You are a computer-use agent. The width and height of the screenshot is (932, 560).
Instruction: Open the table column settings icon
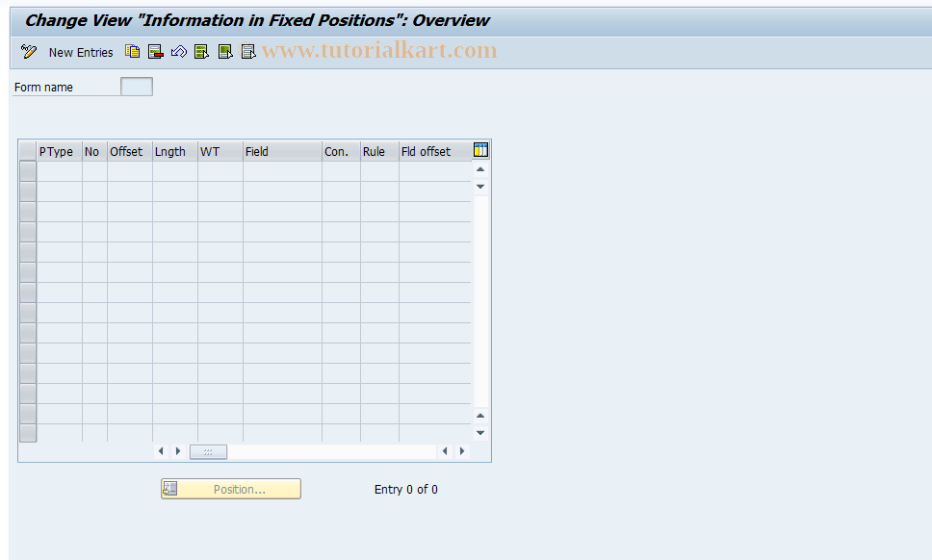tap(480, 150)
